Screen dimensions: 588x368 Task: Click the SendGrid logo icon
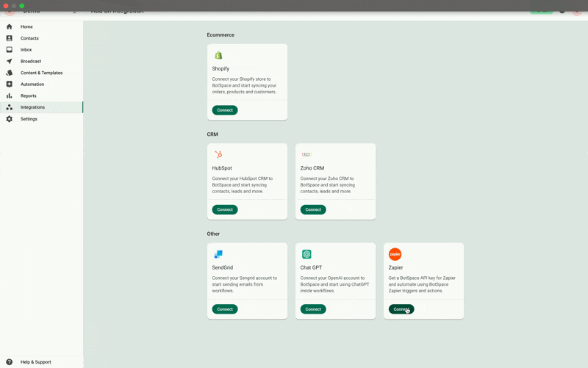pyautogui.click(x=218, y=254)
